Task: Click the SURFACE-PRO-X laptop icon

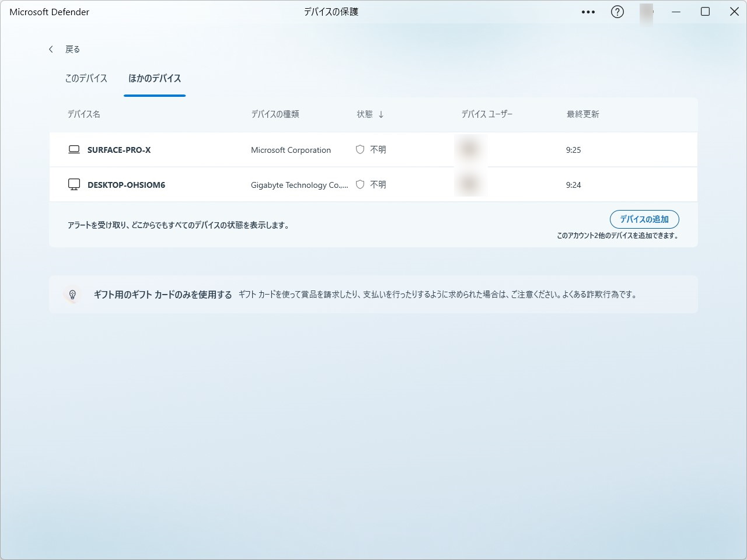Action: 74,149
